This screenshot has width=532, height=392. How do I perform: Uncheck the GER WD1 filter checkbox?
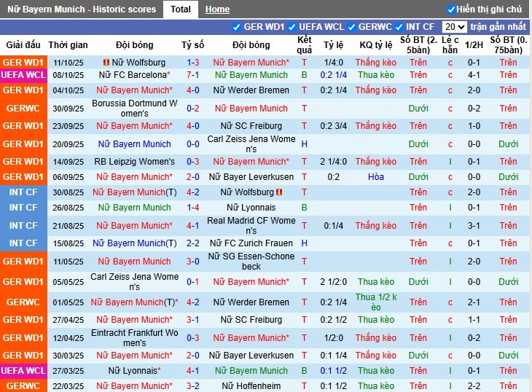[236, 27]
